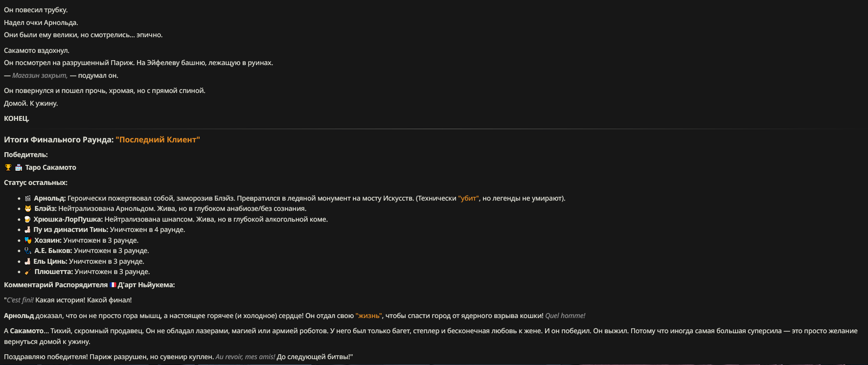Viewport: 868px width, 365px height.
Task: Click the bold КОНЕЦ. text
Action: [x=17, y=118]
